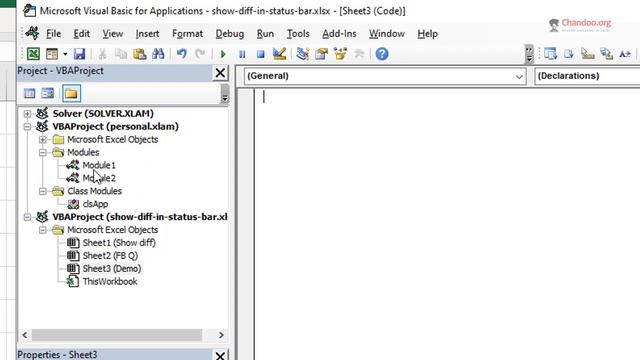Open the Window menu
The height and width of the screenshot is (360, 640).
point(387,34)
